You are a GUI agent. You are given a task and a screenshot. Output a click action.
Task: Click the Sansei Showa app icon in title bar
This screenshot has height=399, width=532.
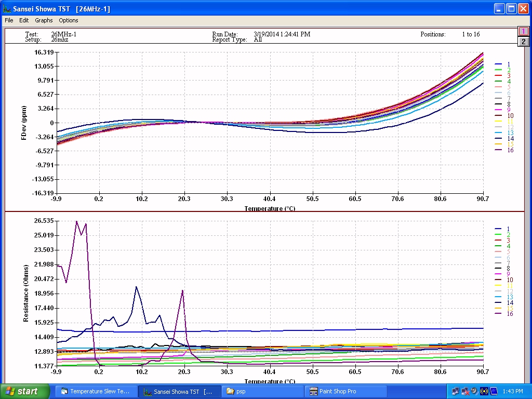(7, 9)
